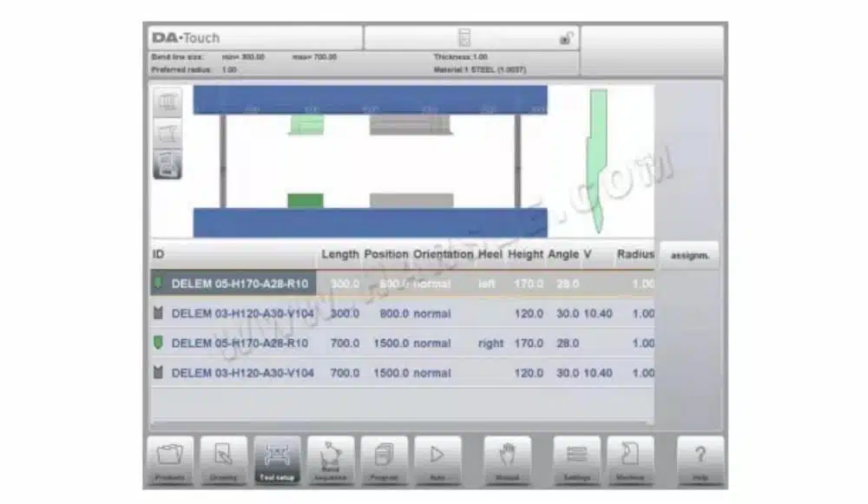868x504 pixels.
Task: Start Auto mode with play icon
Action: tap(437, 461)
